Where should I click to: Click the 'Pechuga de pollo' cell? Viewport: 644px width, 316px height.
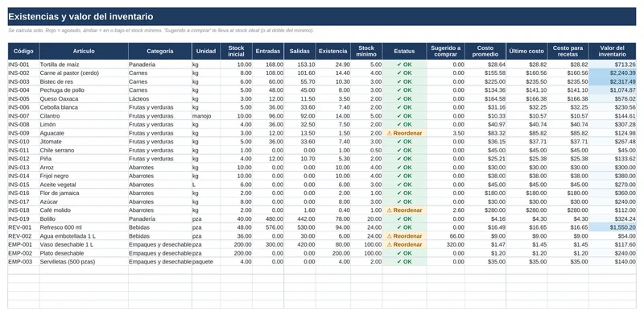pos(84,90)
